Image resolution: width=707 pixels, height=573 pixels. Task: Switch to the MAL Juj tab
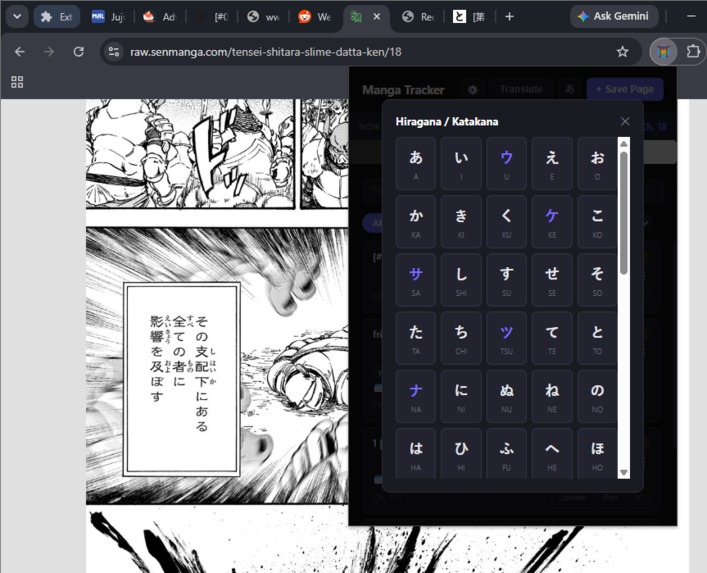108,17
